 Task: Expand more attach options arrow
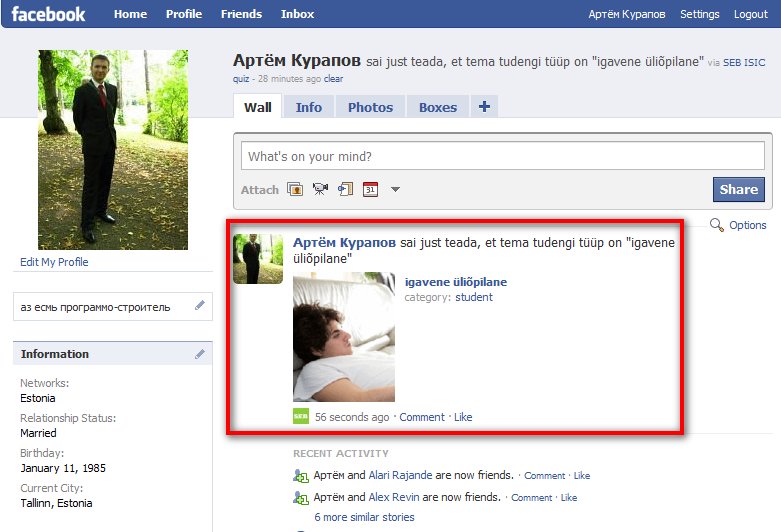click(x=395, y=189)
